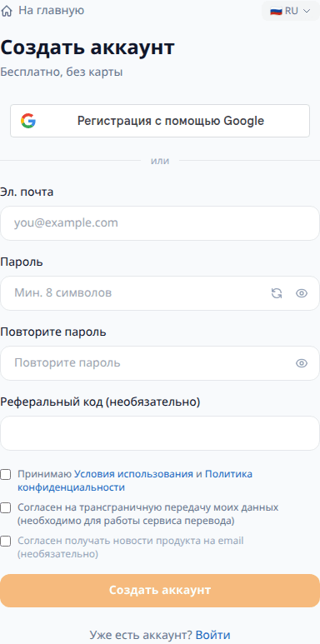Click the Уже есть аккаунт? text
The image size is (320, 644).
tap(141, 635)
